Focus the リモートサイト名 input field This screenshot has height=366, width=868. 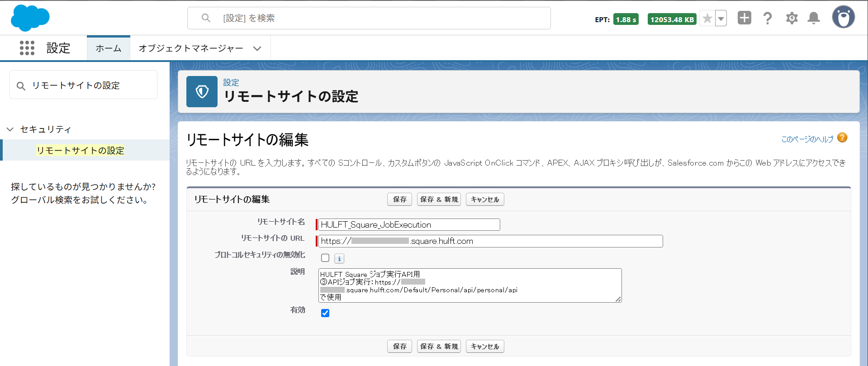pos(409,225)
